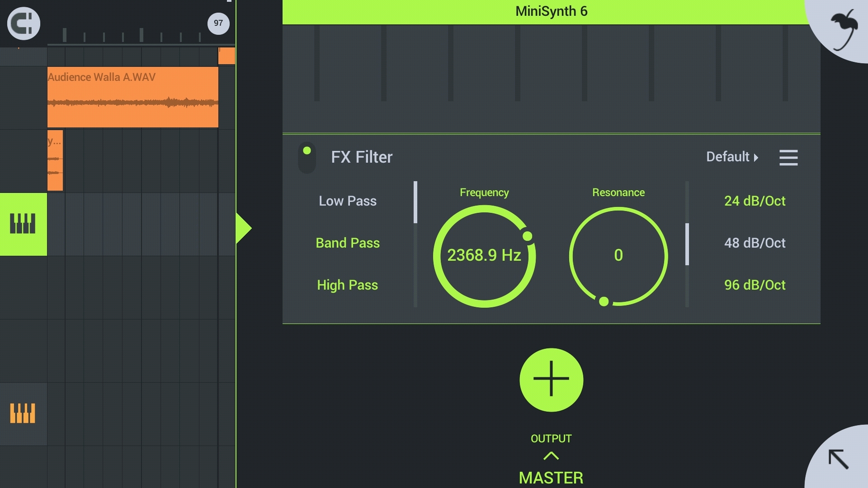The image size is (868, 488).
Task: Select the piano roll icon on the highlighted track
Action: (x=23, y=224)
